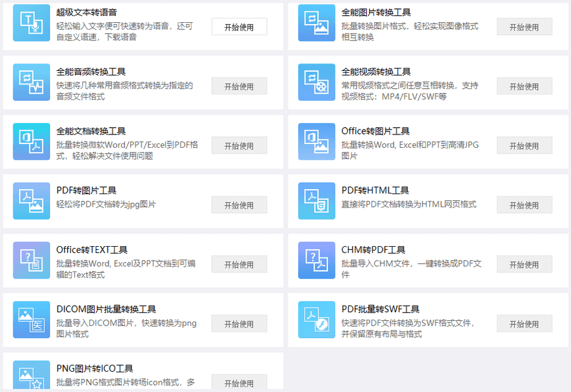The width and height of the screenshot is (571, 392).
Task: Select the 全能视频转换工具 icon
Action: point(317,82)
